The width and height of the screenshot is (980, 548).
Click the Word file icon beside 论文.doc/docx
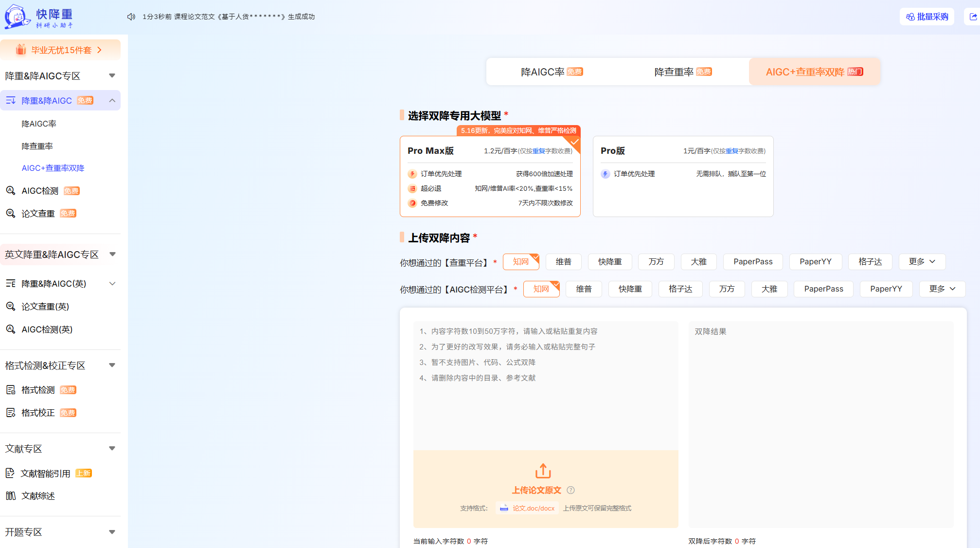click(x=504, y=508)
